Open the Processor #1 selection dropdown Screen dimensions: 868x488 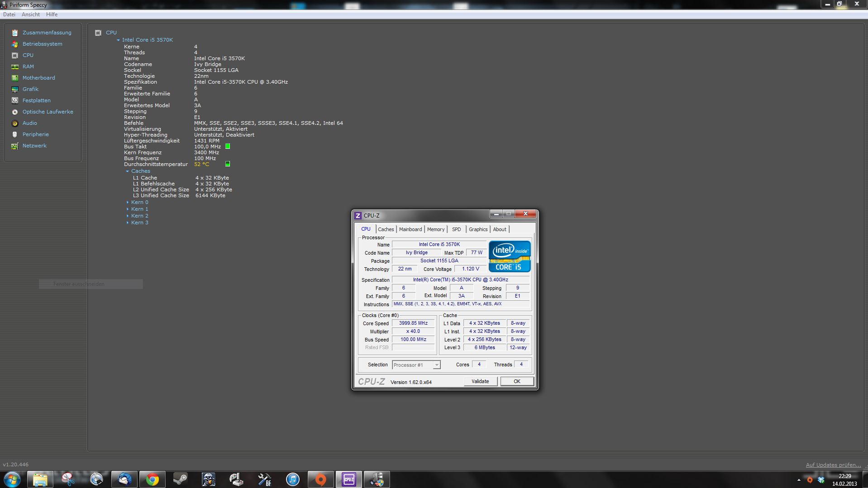pos(436,365)
